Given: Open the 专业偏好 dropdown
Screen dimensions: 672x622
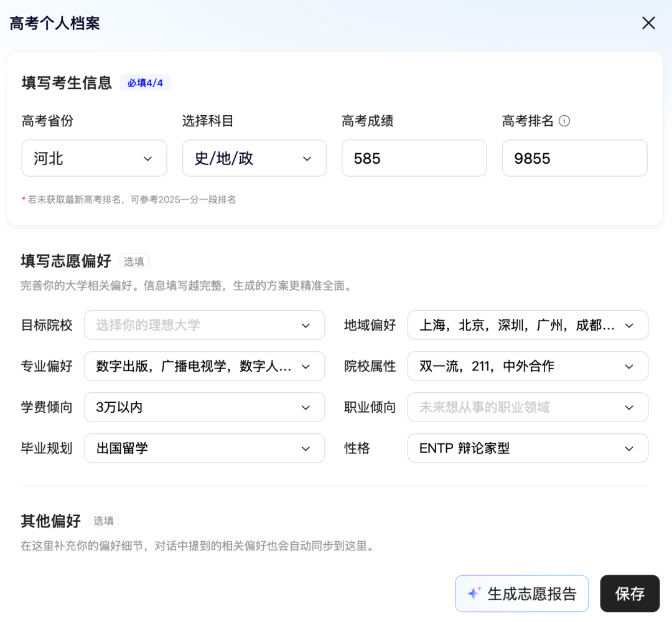Looking at the screenshot, I should pyautogui.click(x=205, y=366).
